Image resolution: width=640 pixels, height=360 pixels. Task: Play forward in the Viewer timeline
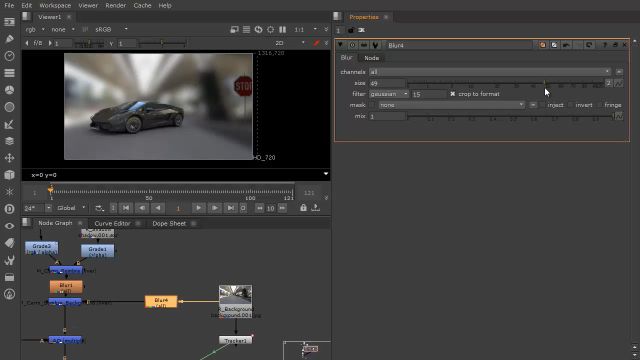[x=198, y=208]
